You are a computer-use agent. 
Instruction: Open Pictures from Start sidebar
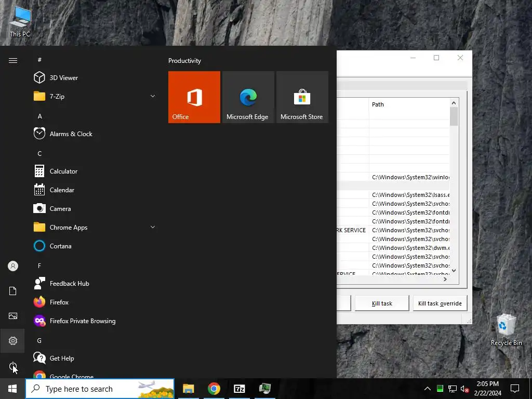(x=13, y=316)
